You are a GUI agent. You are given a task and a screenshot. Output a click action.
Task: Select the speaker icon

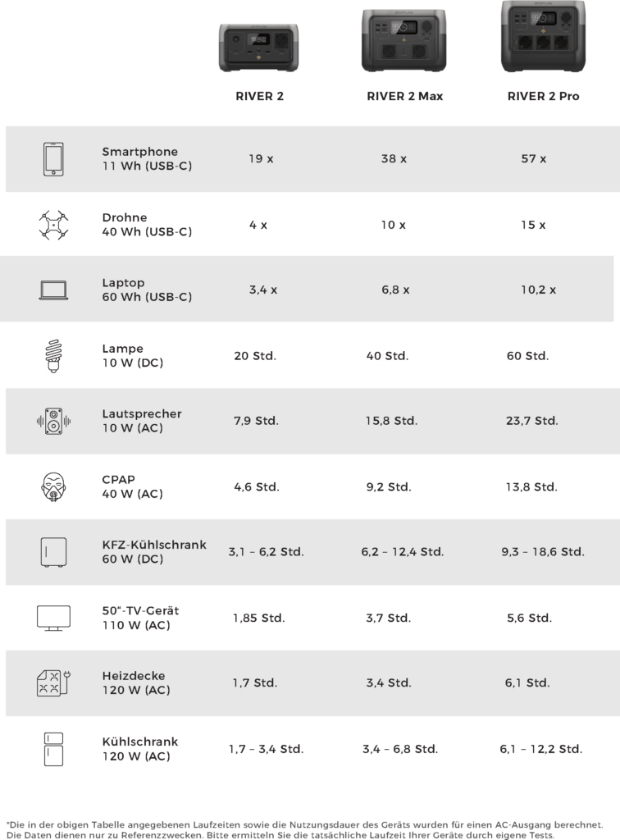pos(53,421)
